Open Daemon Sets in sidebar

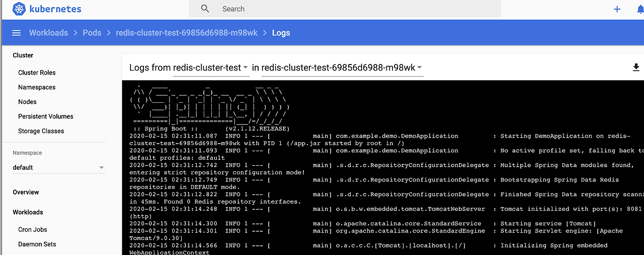point(37,244)
